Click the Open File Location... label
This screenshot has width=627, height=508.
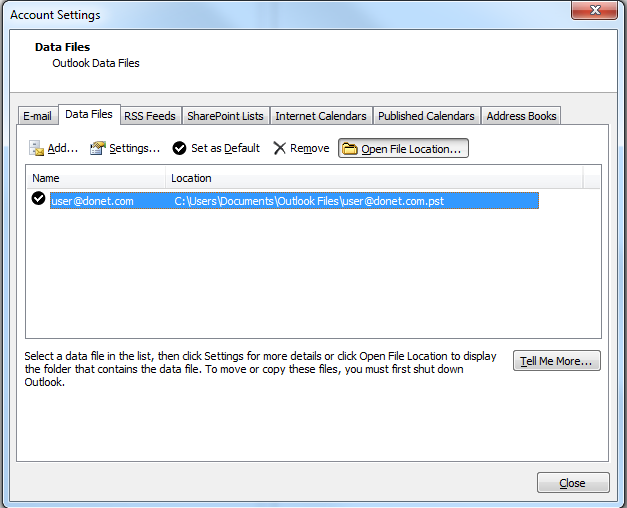[411, 149]
